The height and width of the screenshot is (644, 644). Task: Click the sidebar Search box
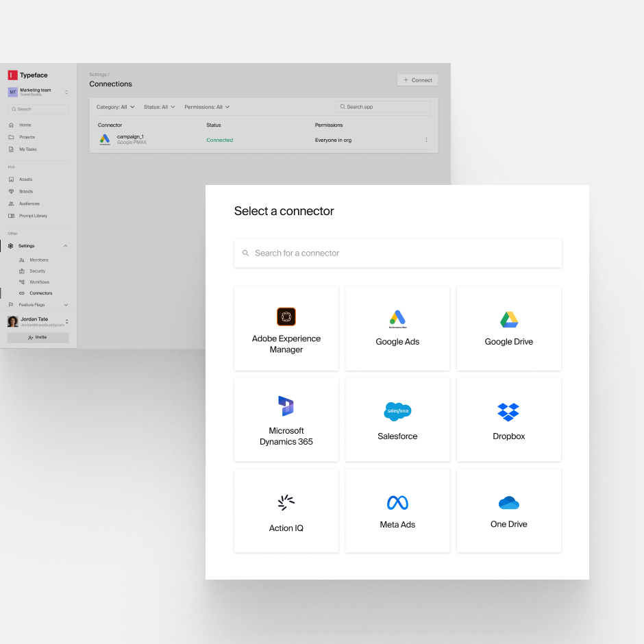[x=38, y=109]
